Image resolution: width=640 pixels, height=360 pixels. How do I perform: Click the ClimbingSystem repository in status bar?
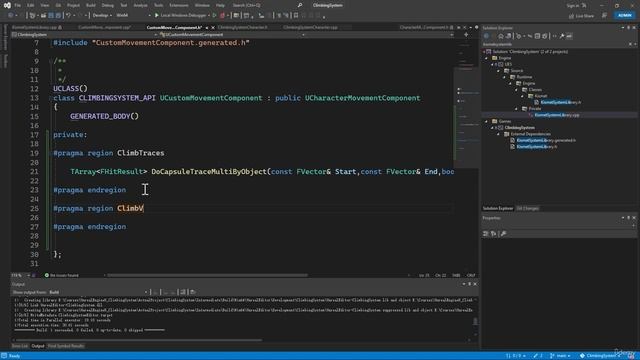pyautogui.click(x=599, y=356)
